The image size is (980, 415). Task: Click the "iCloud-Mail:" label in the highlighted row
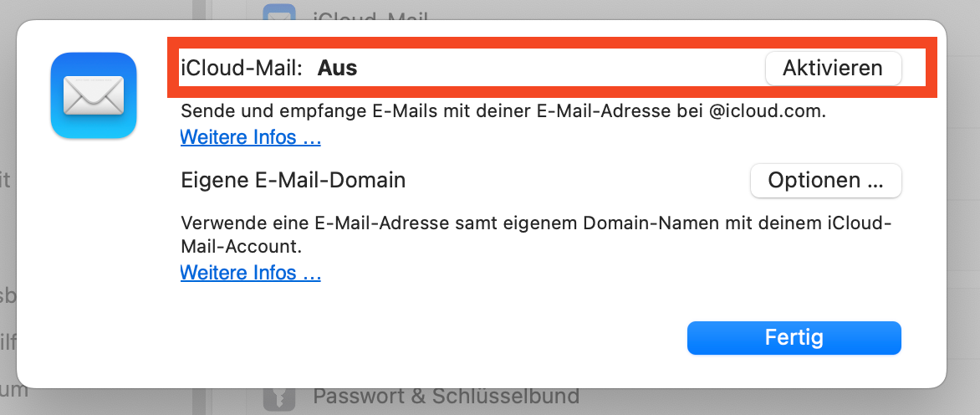click(242, 68)
